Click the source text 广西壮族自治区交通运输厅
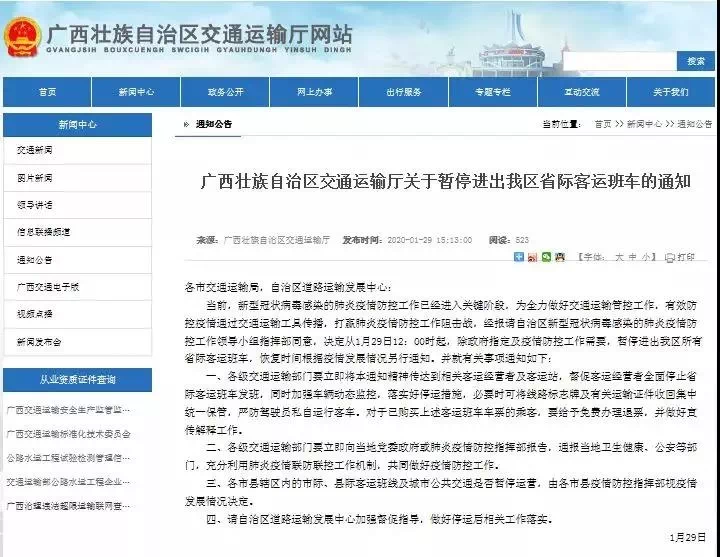The width and height of the screenshot is (720, 557). (x=276, y=240)
